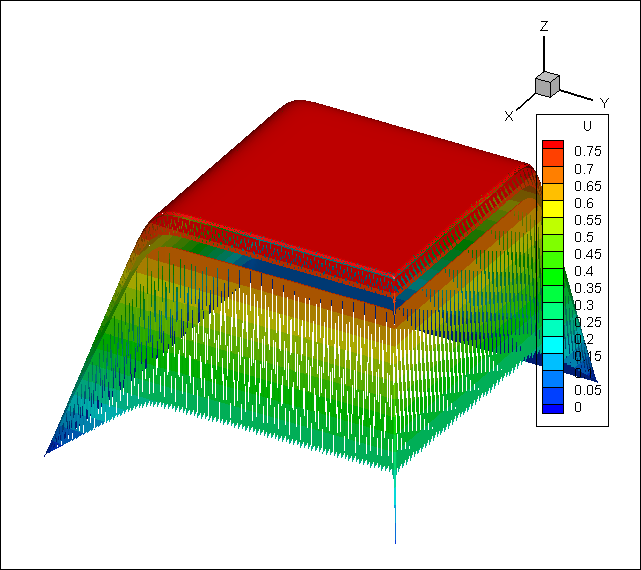Screen dimensions: 641x570
Task: Click the 0.6 legend value
Action: (x=583, y=203)
